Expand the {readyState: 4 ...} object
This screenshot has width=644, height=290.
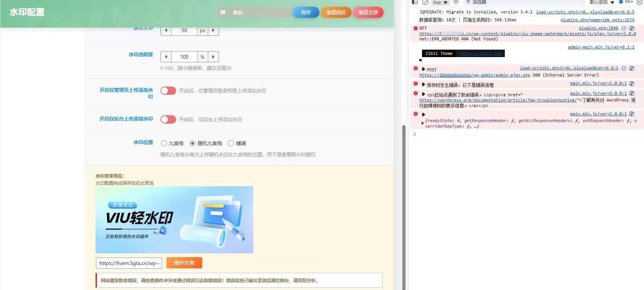[423, 123]
